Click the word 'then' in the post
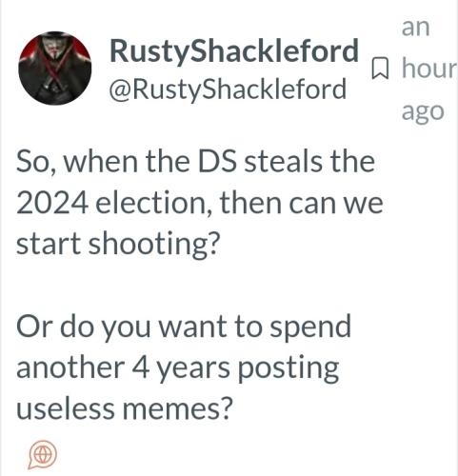This screenshot has width=458, height=476. tap(250, 203)
